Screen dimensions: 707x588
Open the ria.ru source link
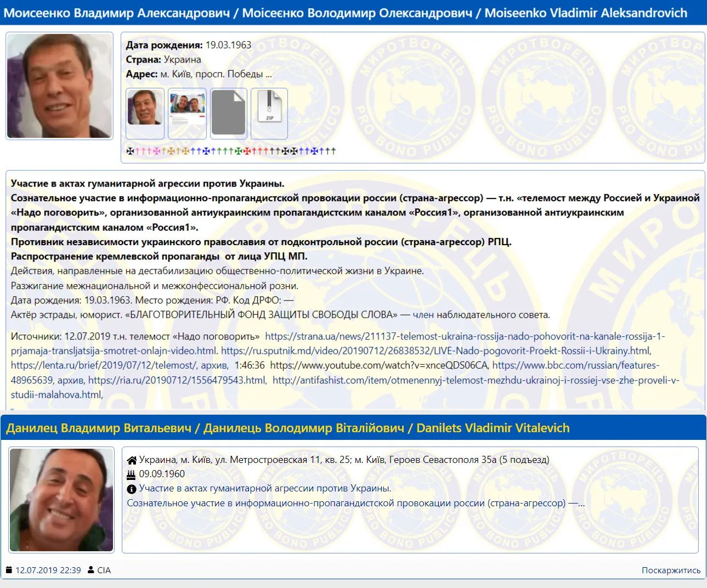tap(177, 380)
